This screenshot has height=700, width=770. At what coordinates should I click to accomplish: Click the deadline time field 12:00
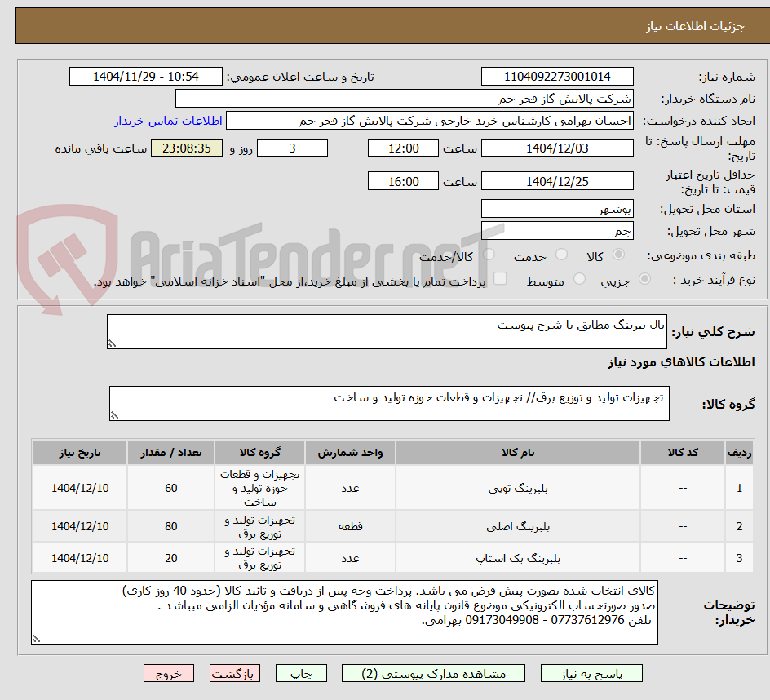click(403, 148)
